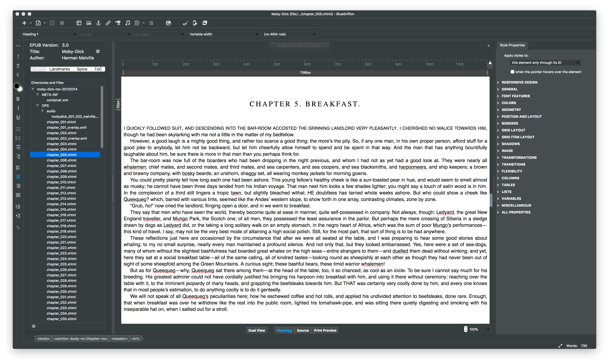Toggle 'when the pointer hovers over the element' checkbox
This screenshot has width=609, height=364.
tap(512, 72)
